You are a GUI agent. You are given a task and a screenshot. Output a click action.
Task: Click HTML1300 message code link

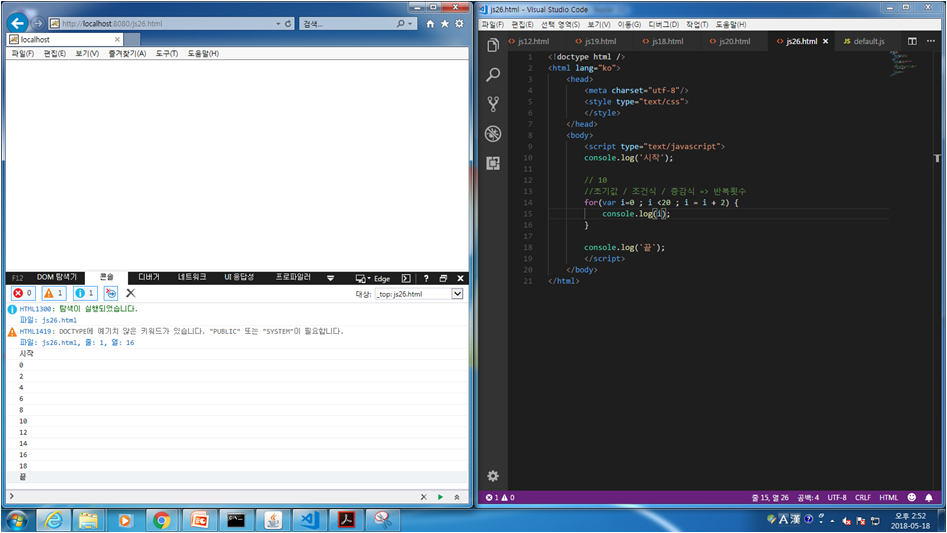[36, 309]
